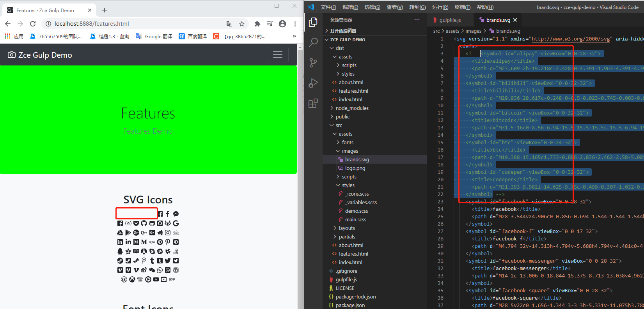Image resolution: width=644 pixels, height=309 pixels.
Task: Open Chrome apps 应用 shortcut
Action: tap(14, 36)
